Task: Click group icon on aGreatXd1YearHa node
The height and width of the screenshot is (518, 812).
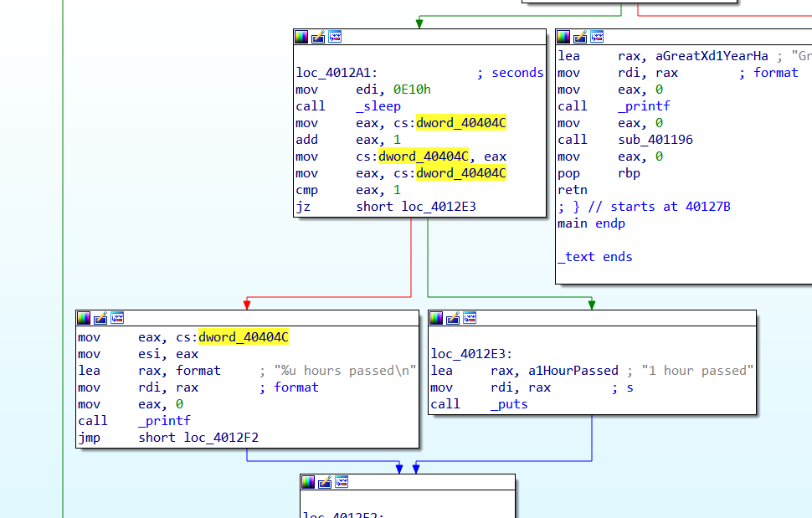Action: coord(597,37)
